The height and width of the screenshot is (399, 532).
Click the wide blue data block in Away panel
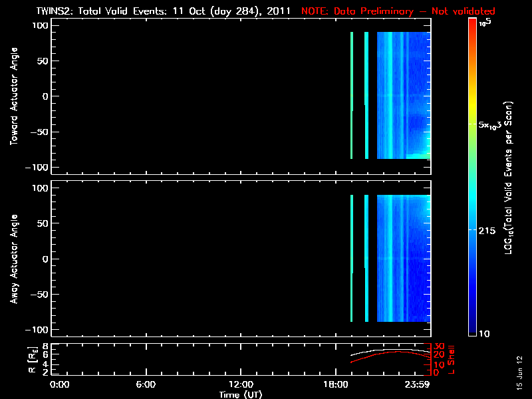(x=404, y=258)
